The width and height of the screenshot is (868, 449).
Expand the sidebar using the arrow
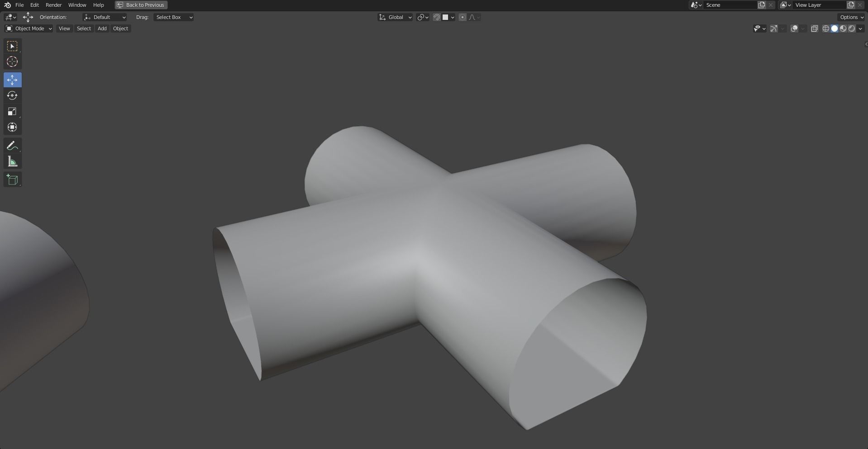866,44
